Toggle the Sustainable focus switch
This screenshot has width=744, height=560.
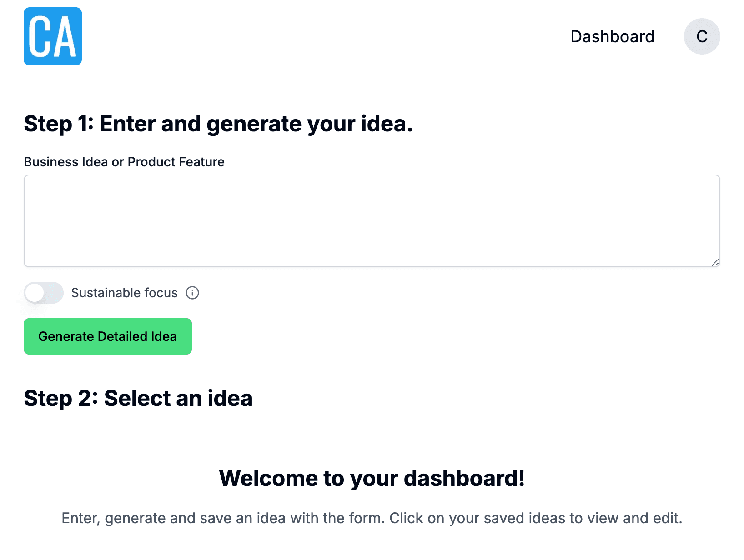[44, 293]
